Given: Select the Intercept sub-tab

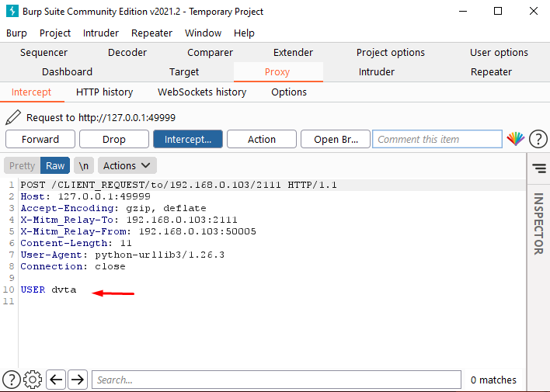Looking at the screenshot, I should [31, 92].
